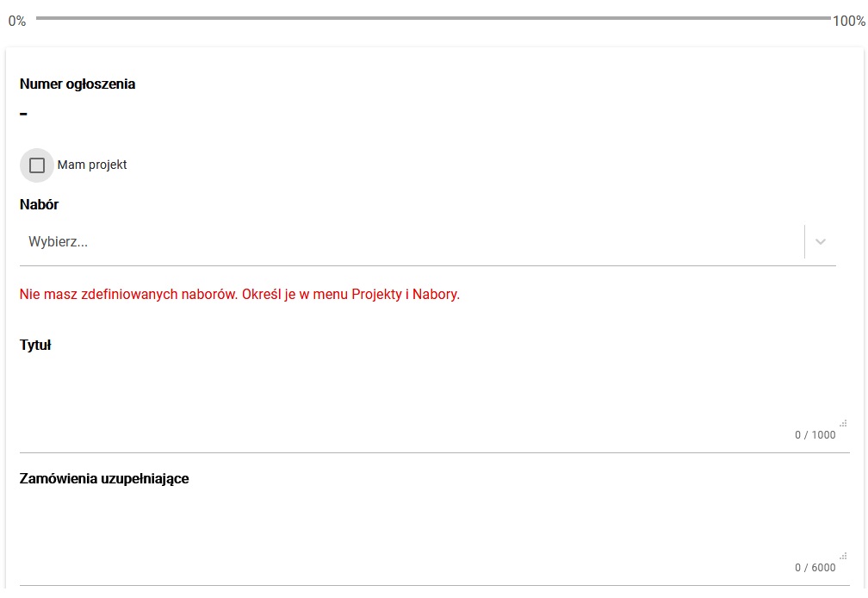Click the 100% progress label

[x=849, y=22]
